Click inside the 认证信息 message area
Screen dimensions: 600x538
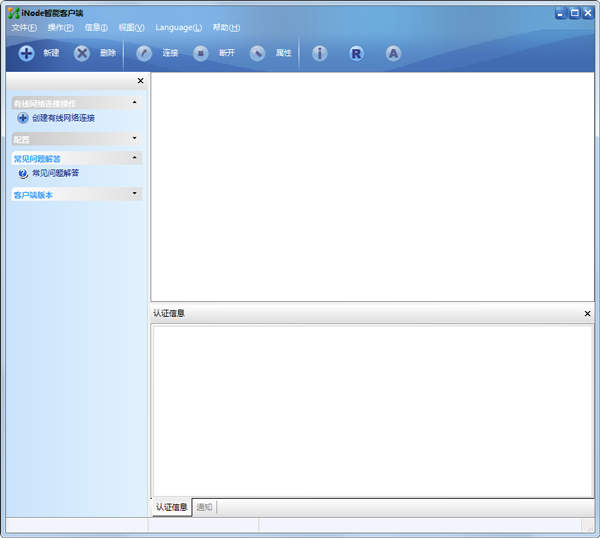373,411
